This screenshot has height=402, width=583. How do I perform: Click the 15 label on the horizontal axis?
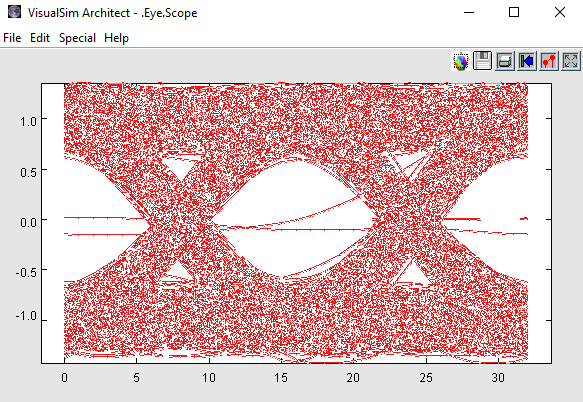coord(281,378)
